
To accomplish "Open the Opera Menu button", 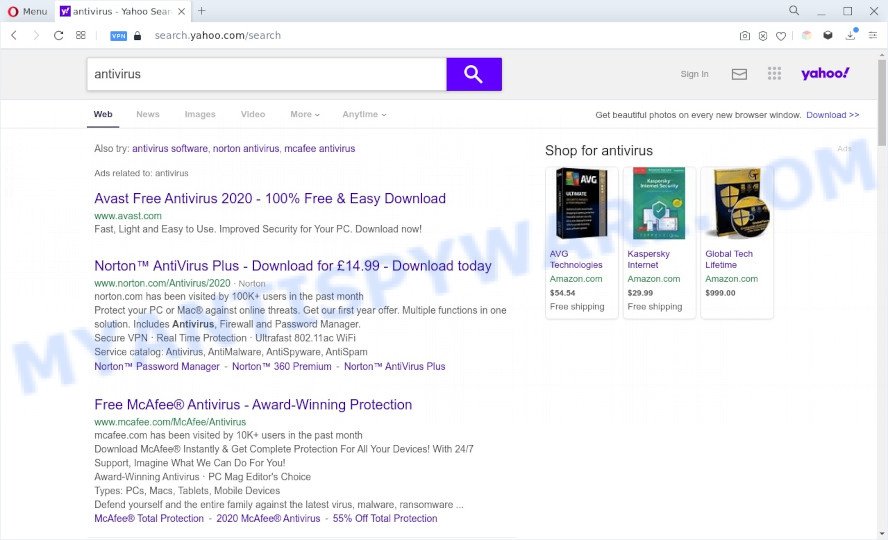I will click(x=27, y=11).
